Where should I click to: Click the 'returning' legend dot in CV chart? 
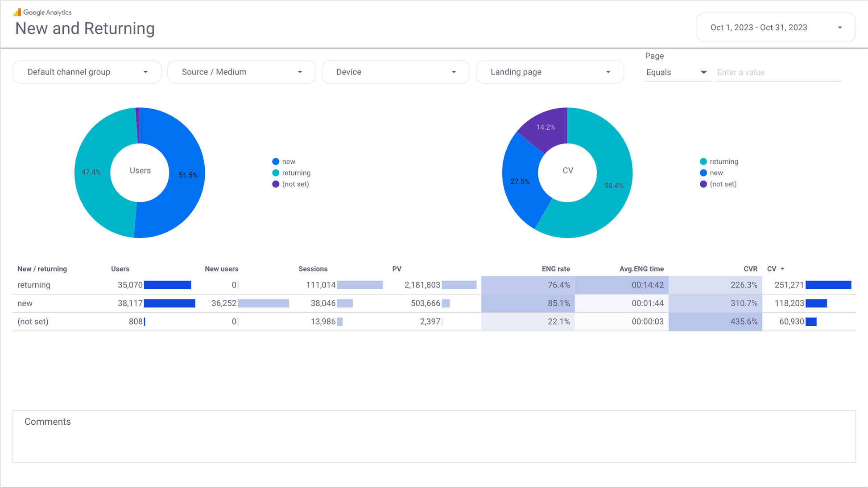(x=703, y=162)
